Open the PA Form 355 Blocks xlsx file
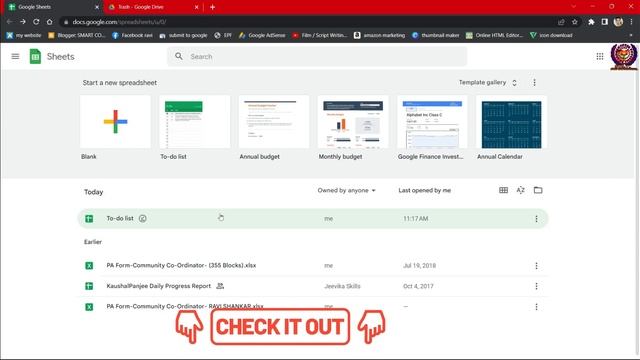Image resolution: width=640 pixels, height=360 pixels. [181, 265]
